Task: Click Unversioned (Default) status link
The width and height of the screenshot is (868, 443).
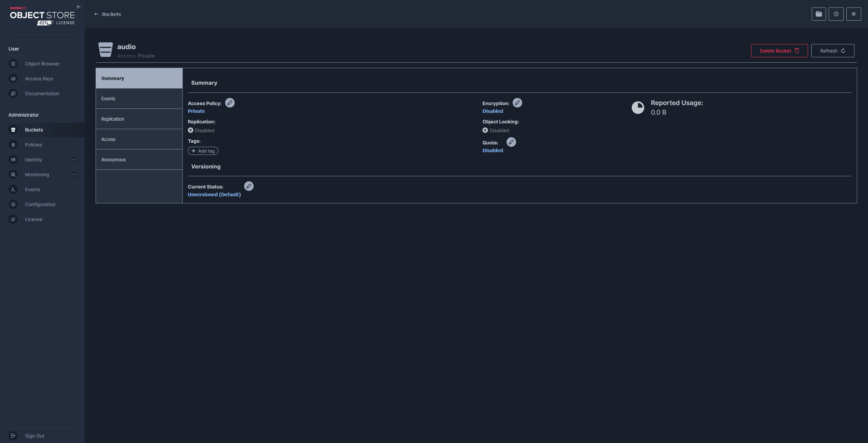Action: tap(214, 195)
